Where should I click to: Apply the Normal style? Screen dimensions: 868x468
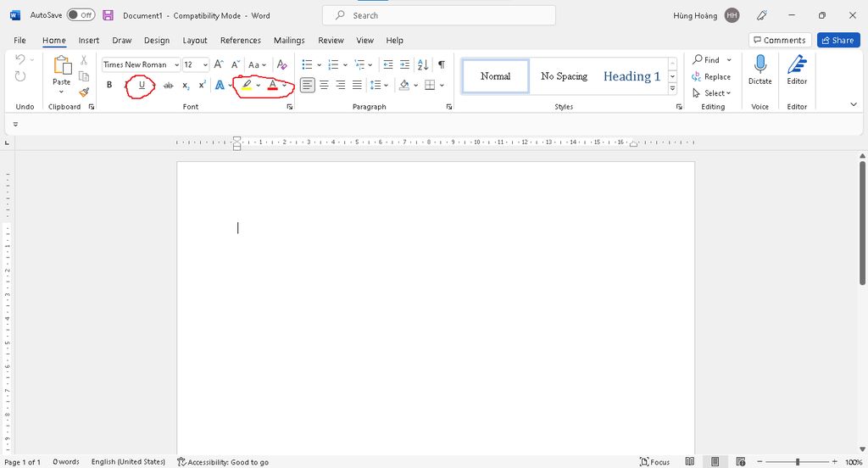coord(495,76)
